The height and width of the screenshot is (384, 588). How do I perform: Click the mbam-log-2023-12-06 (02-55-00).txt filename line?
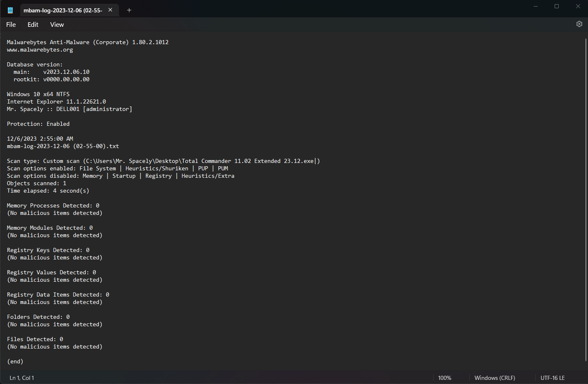click(63, 146)
